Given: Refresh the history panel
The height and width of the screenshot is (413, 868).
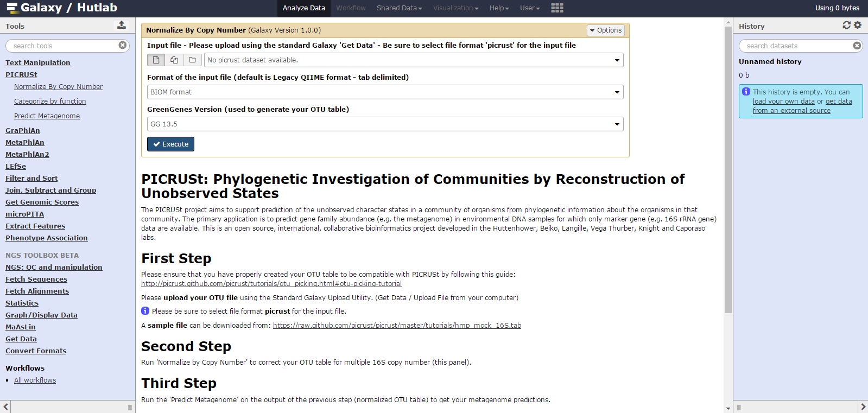Looking at the screenshot, I should (846, 25).
